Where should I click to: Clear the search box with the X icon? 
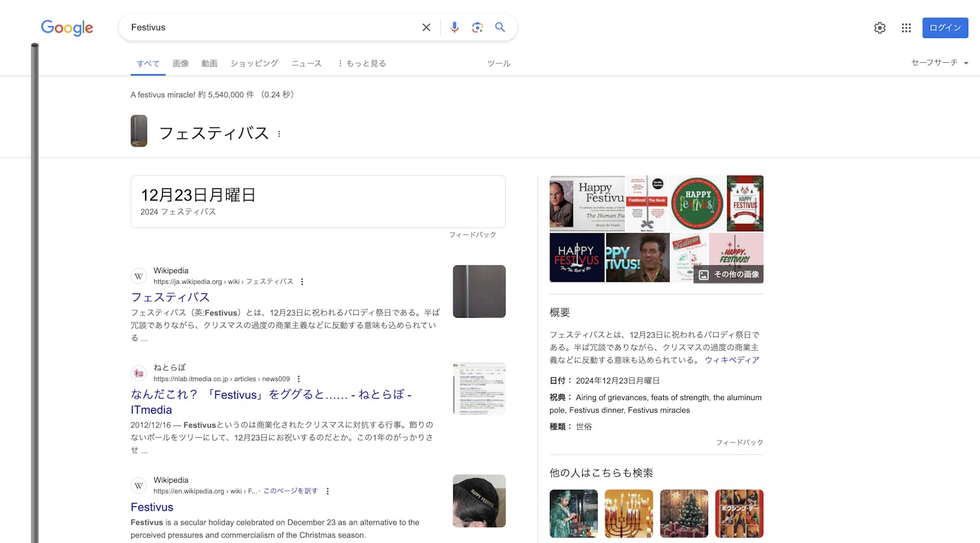pyautogui.click(x=426, y=27)
